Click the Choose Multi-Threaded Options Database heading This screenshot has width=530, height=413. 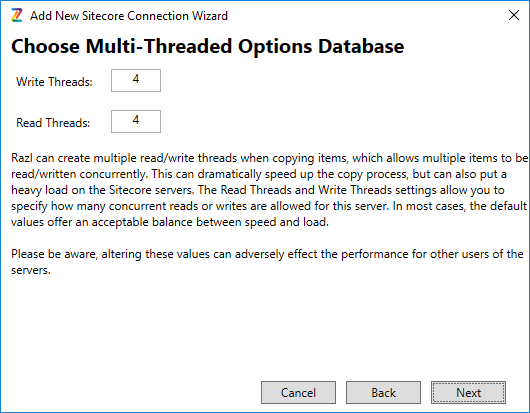point(208,46)
